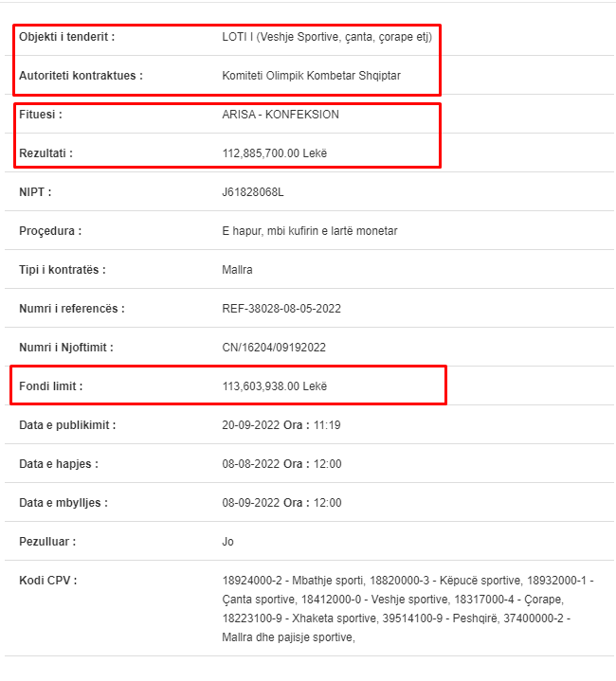The height and width of the screenshot is (681, 616).
Task: Select closing date '08-09-2022 Ora : 12:00'
Action: point(281,503)
